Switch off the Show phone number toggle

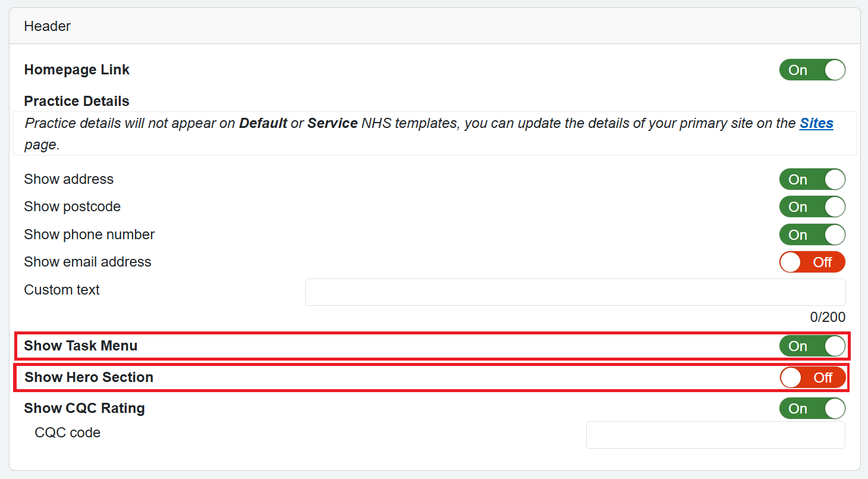[x=812, y=234]
